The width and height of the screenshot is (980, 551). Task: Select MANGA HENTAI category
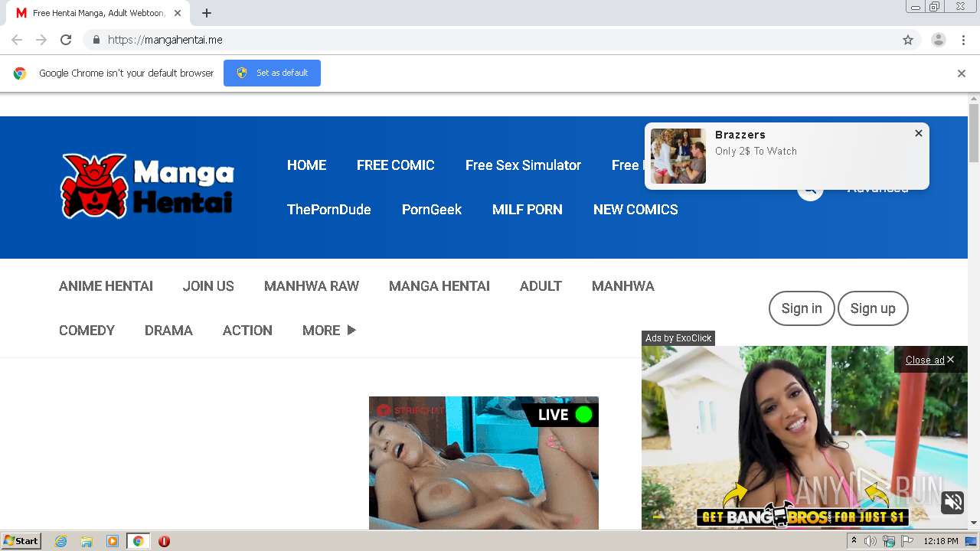[x=439, y=286]
